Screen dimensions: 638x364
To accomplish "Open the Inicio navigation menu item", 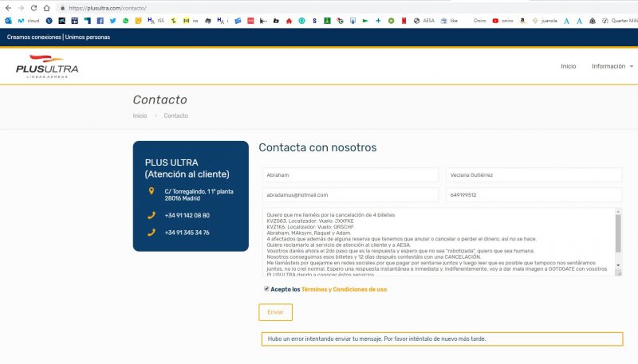I will pos(569,66).
